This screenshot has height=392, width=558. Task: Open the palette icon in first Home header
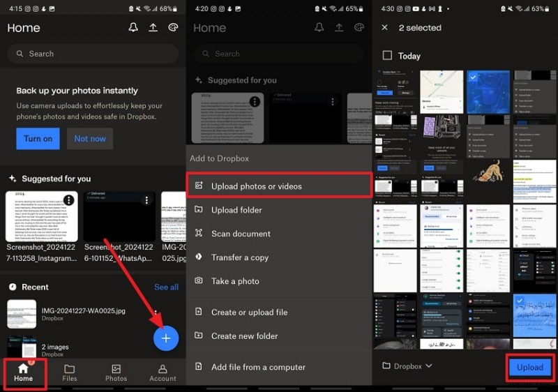[173, 27]
